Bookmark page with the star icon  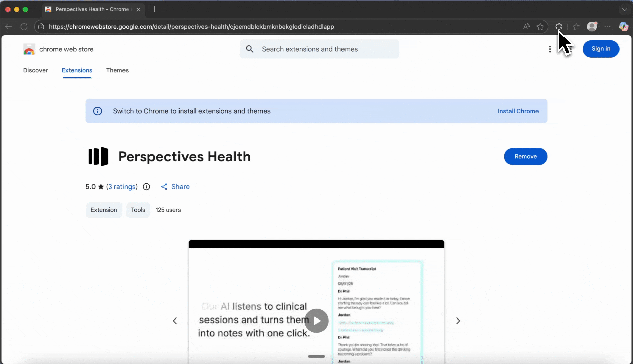tap(540, 27)
